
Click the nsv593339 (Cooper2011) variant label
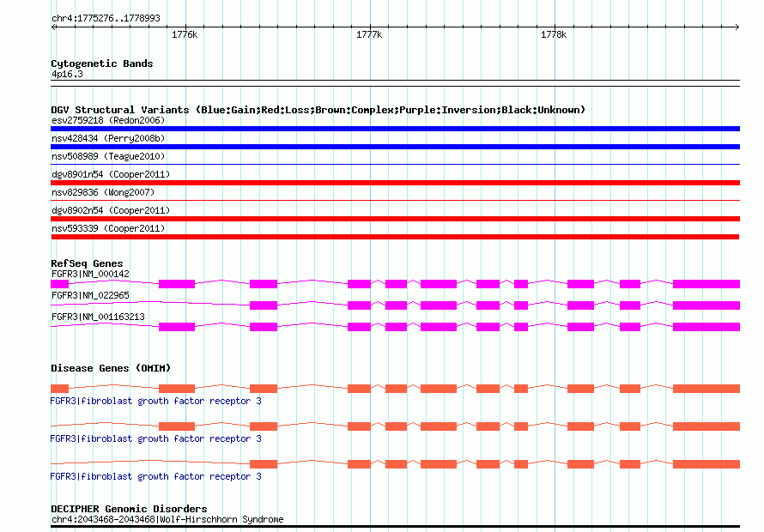pos(108,228)
